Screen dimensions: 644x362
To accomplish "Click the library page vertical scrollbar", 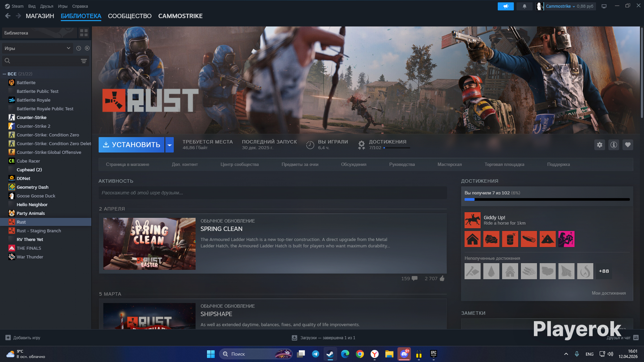I will [642, 72].
